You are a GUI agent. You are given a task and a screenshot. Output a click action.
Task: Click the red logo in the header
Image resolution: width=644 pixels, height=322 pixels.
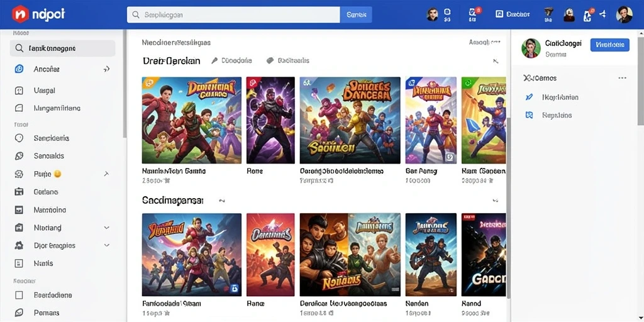click(x=20, y=14)
